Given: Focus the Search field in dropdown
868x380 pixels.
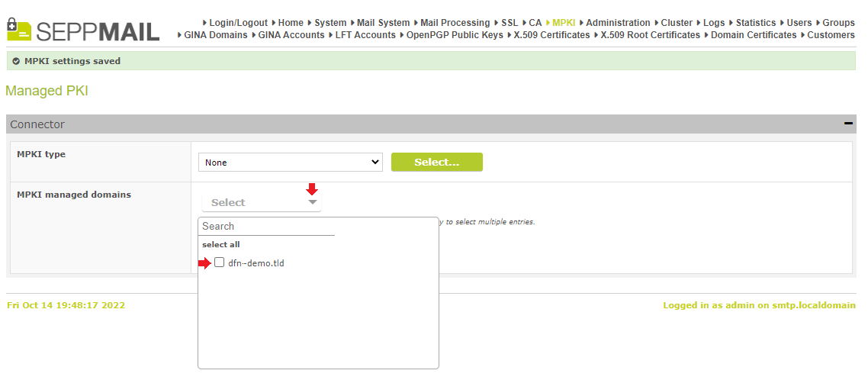Looking at the screenshot, I should click(x=268, y=226).
